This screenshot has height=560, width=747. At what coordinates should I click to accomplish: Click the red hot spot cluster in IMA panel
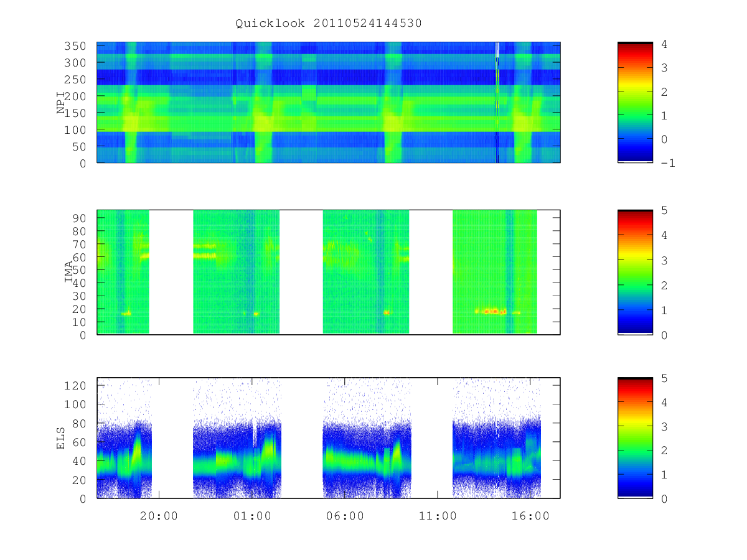tap(491, 310)
